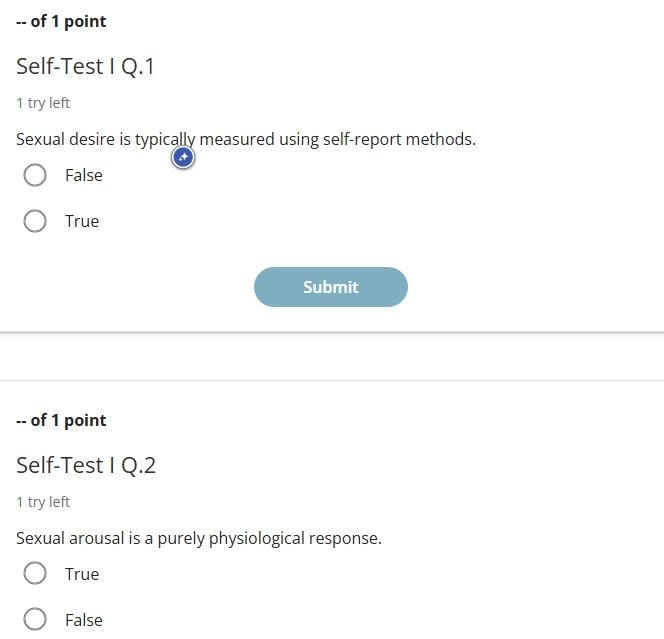Select False radio circle for Self-Test Q.1
Viewport: 664px width, 639px height.
[x=35, y=175]
